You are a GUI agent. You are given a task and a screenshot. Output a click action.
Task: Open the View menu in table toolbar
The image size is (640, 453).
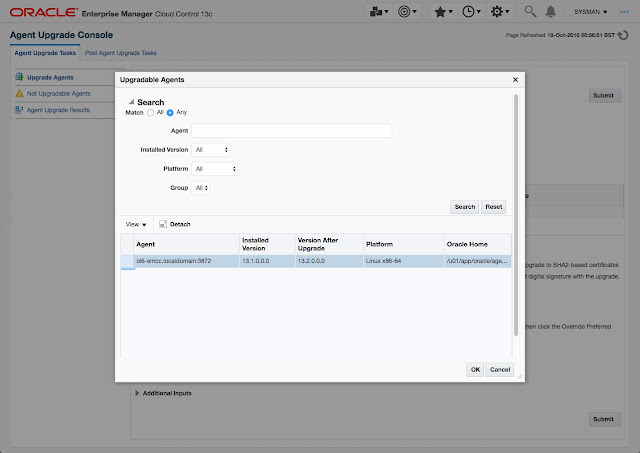136,224
